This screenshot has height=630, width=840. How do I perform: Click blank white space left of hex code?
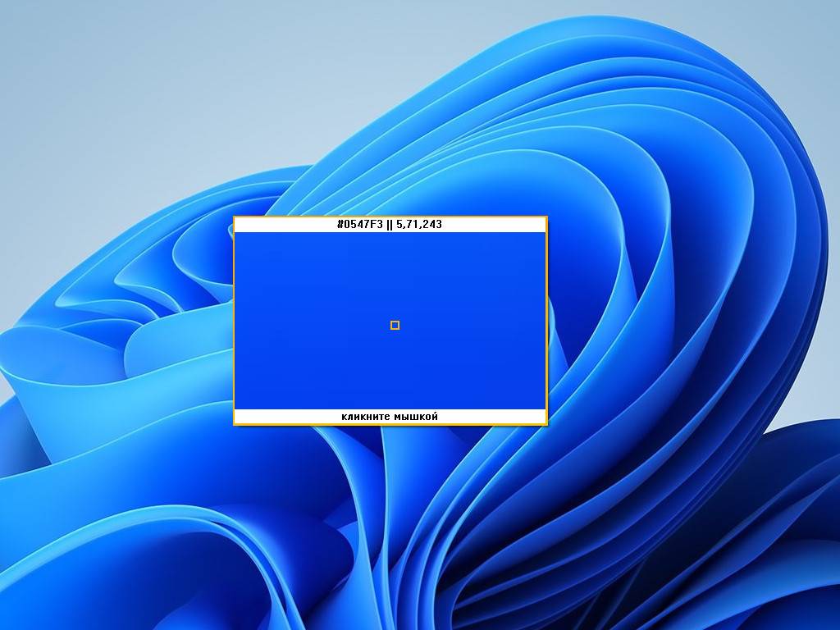(279, 224)
